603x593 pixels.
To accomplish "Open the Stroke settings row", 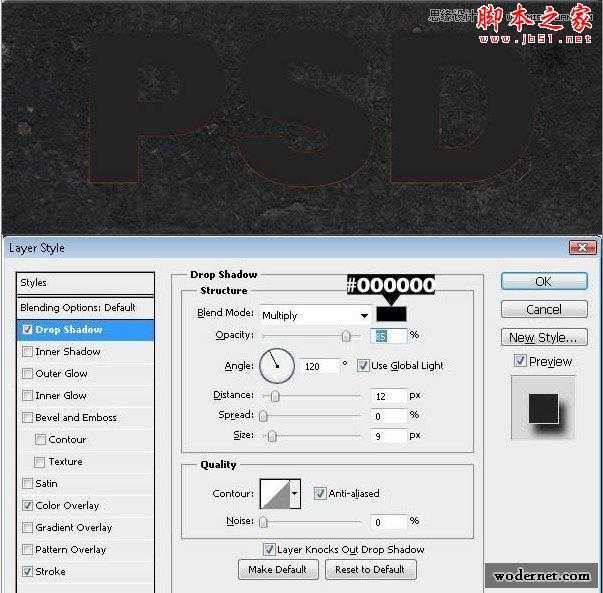I will point(85,572).
